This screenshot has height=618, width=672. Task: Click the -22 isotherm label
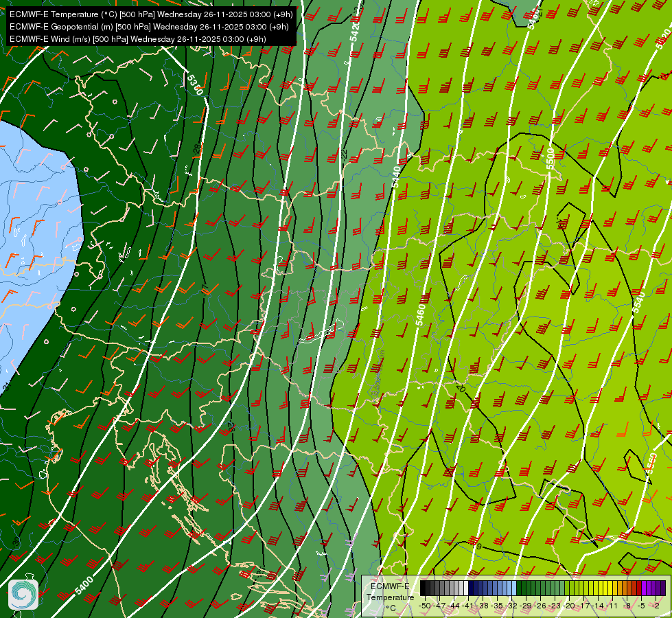coord(343,154)
